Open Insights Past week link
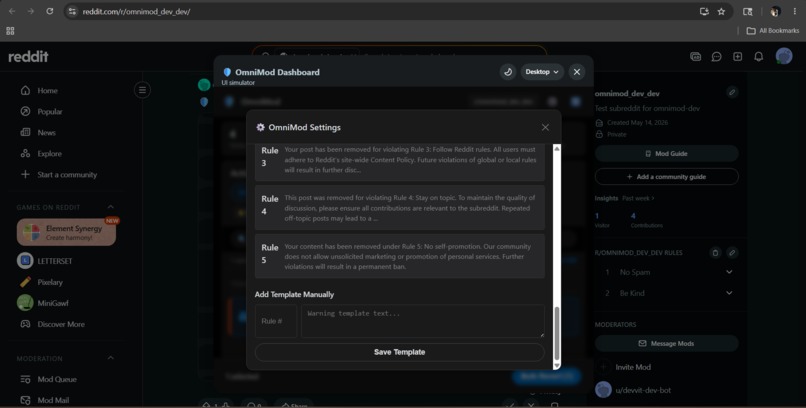Image resolution: width=806 pixels, height=408 pixels. click(x=638, y=198)
